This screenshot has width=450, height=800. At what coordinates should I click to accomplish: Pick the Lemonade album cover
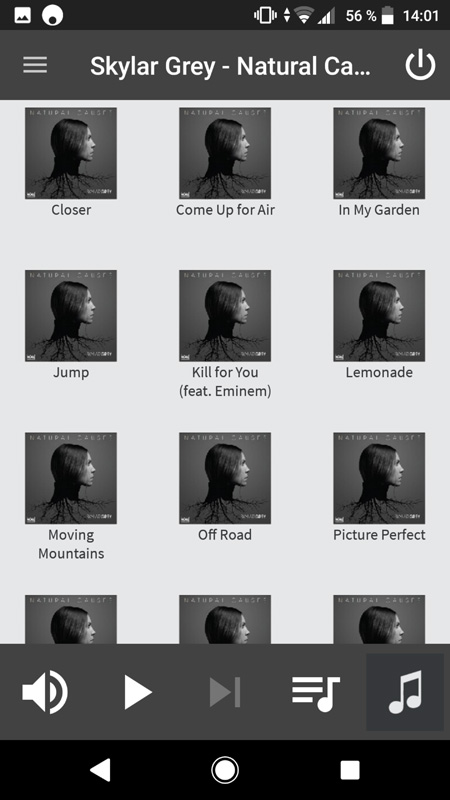[x=379, y=315]
